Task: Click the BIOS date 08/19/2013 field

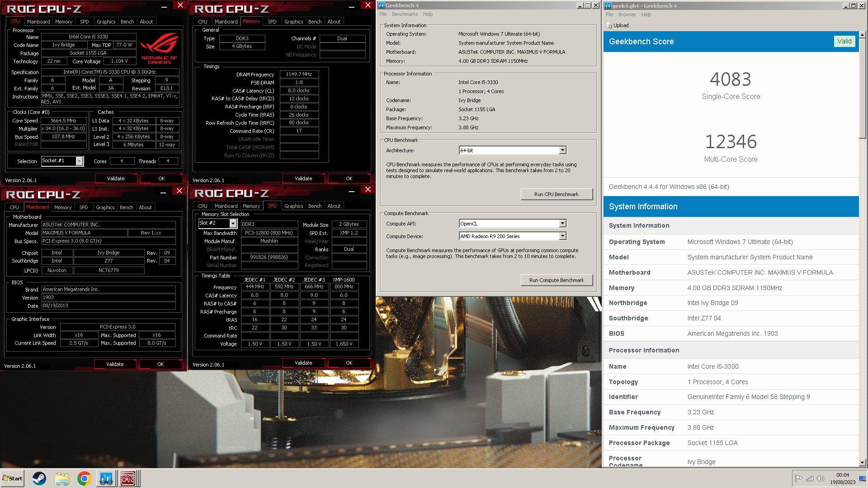Action: [x=108, y=306]
